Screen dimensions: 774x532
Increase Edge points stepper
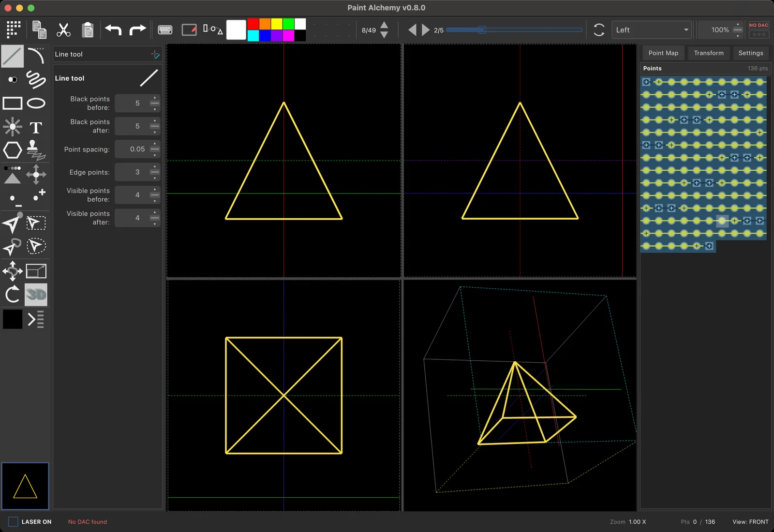[x=155, y=167]
